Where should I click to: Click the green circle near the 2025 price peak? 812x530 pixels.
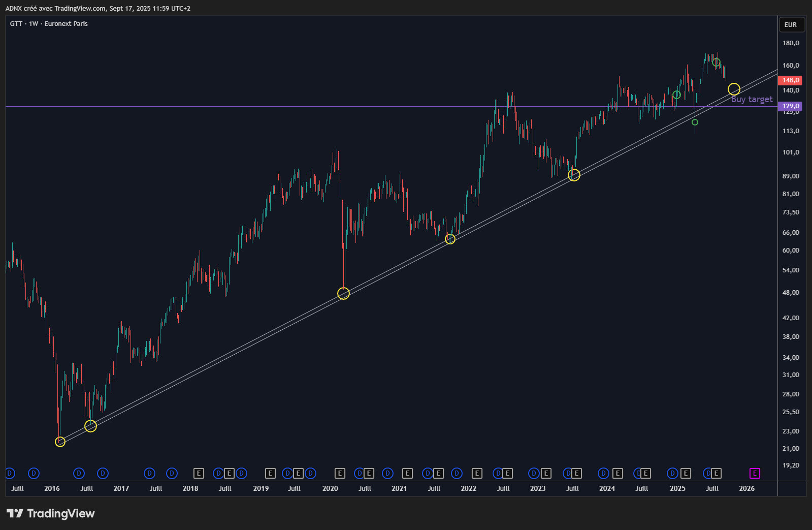(x=716, y=63)
